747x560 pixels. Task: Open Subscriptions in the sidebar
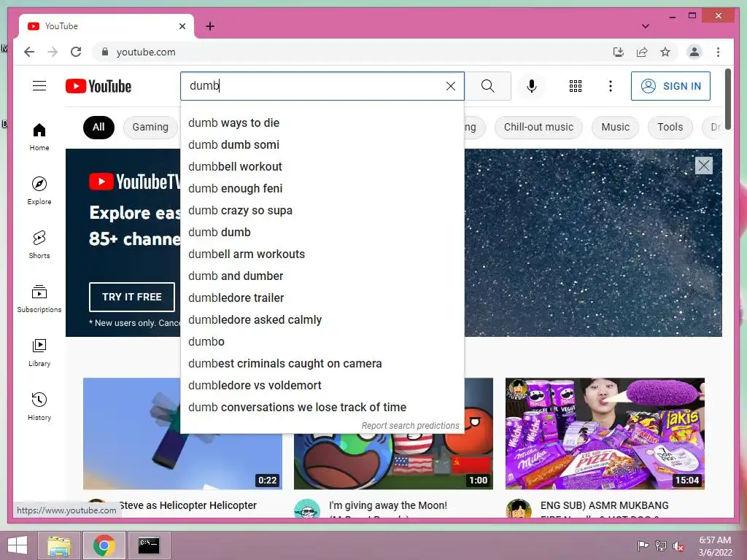point(39,298)
